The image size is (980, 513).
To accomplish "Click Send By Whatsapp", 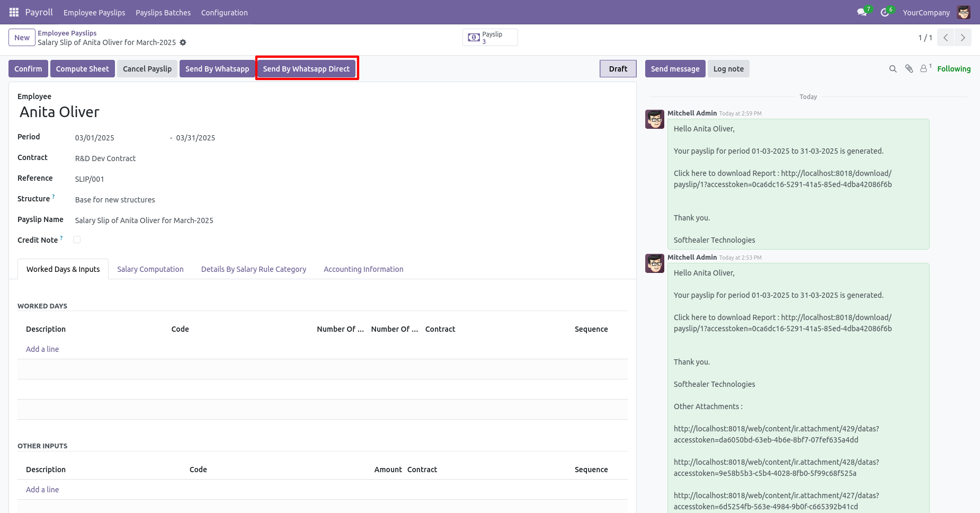I will click(x=217, y=69).
